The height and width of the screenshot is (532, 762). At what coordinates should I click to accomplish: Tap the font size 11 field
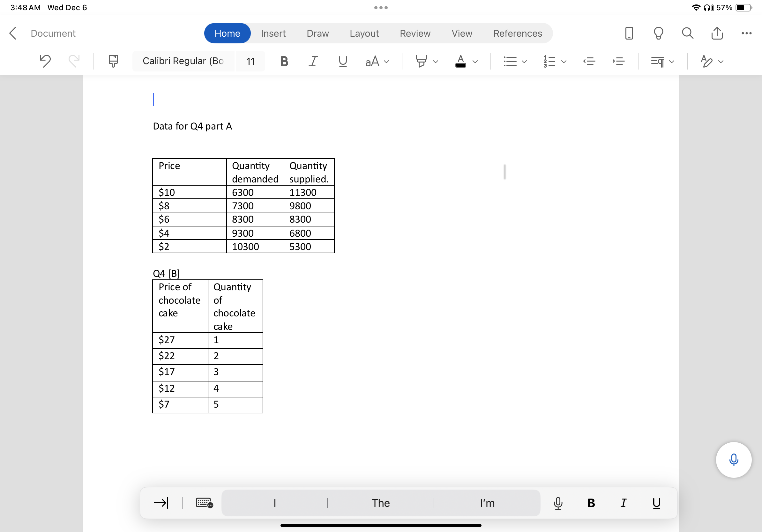(x=250, y=61)
